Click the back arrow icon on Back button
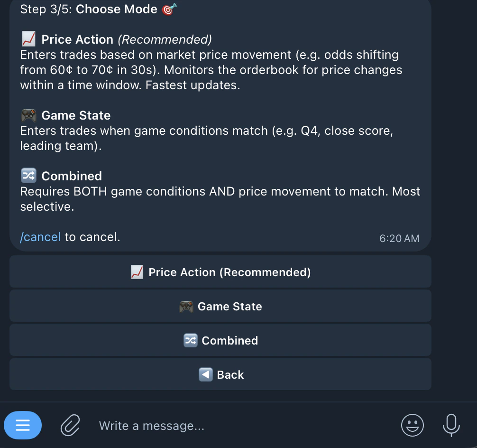The height and width of the screenshot is (448, 477). click(205, 374)
